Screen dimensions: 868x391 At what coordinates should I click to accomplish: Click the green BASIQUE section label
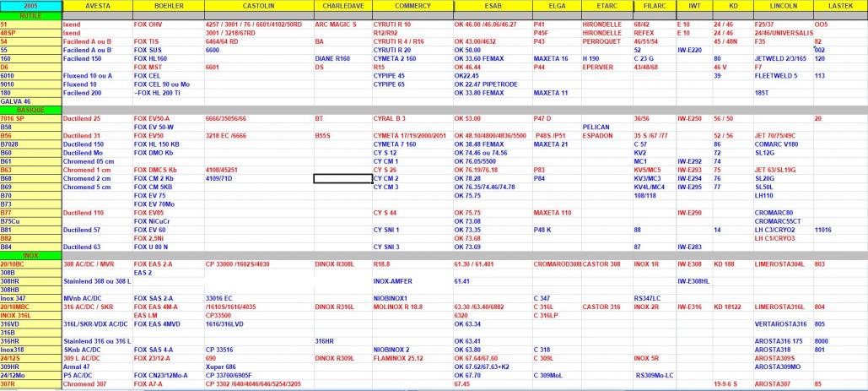point(30,110)
